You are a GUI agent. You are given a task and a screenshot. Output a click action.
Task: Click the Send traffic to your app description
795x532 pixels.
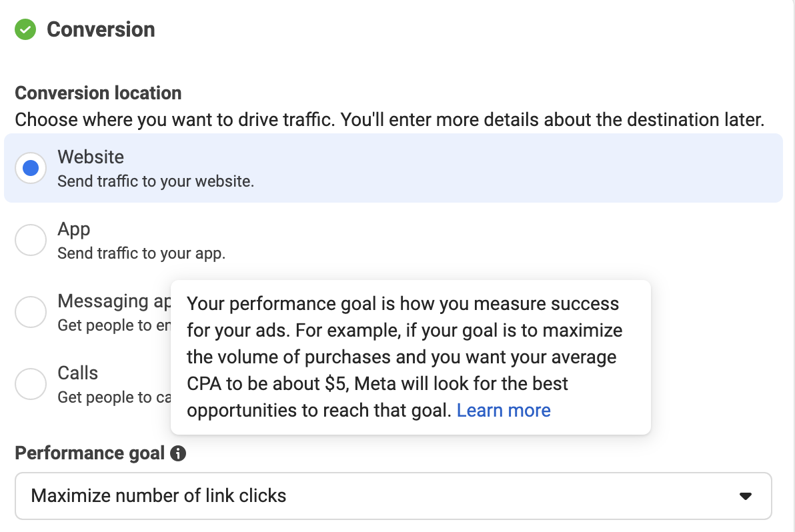tap(141, 253)
